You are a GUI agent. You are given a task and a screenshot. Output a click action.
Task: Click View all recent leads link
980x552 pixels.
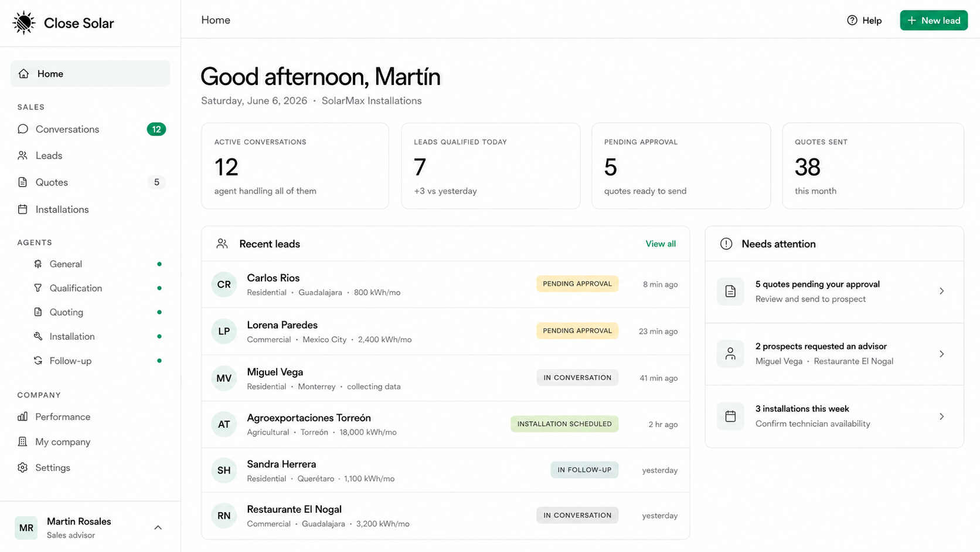661,243
